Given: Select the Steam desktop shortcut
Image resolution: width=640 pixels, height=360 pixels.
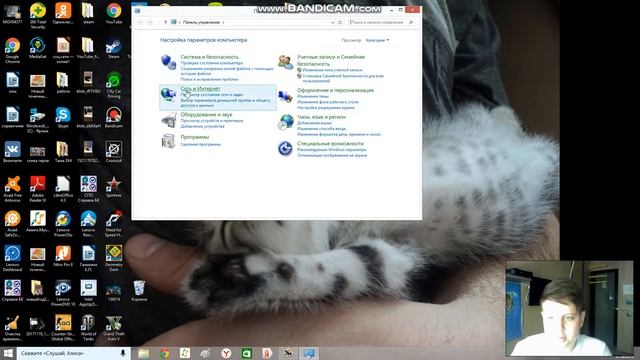Looking at the screenshot, I should 114,48.
